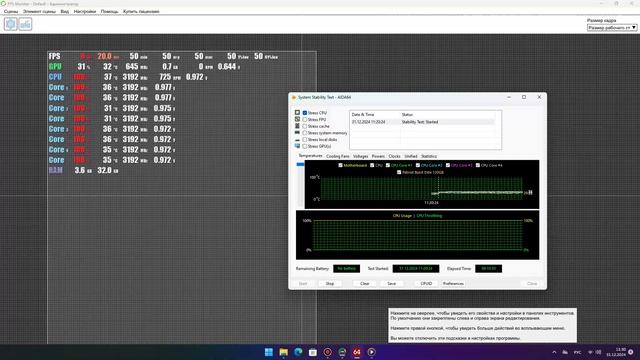640x360 pixels.
Task: Toggle the CPU Core #4 graph checkbox
Action: pos(478,165)
